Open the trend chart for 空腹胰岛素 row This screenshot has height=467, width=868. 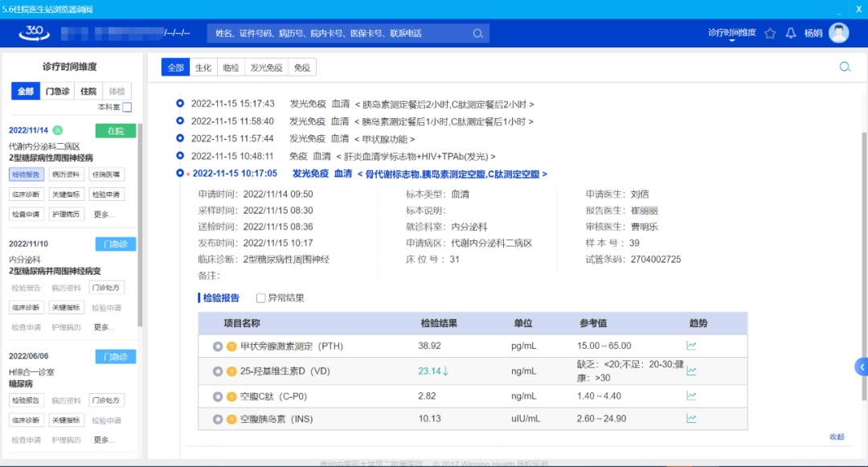(691, 418)
